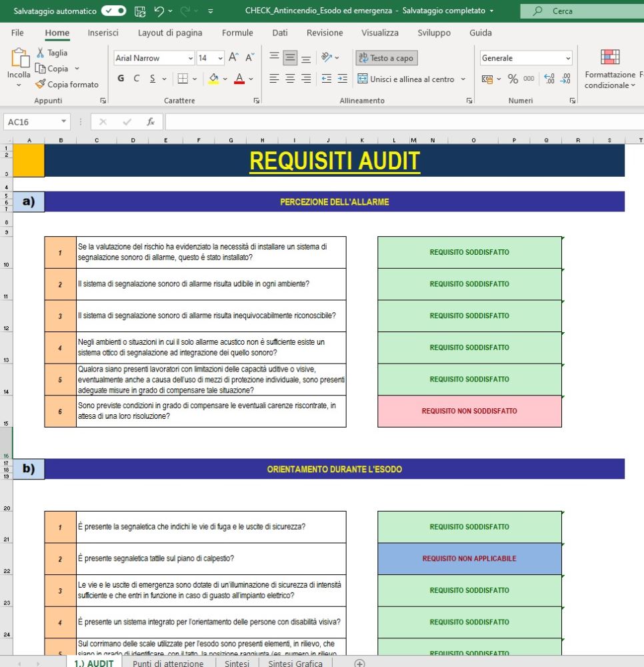The image size is (644, 667).
Task: Click the accounting number format icon
Action: [x=487, y=79]
